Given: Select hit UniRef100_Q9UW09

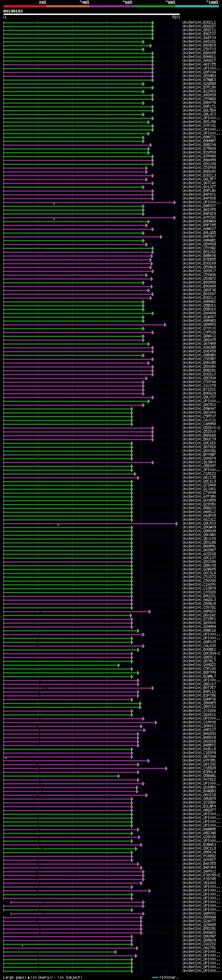Looking at the screenshot, I should tap(199, 527).
